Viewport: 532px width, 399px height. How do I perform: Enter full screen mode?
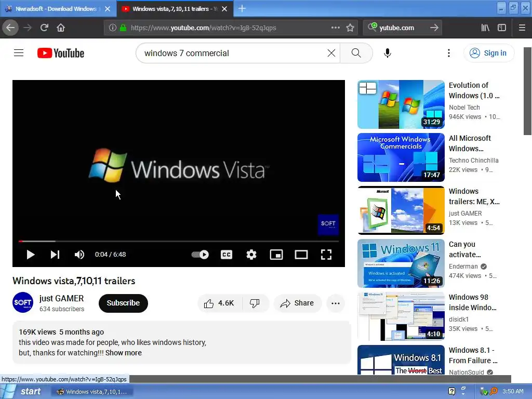click(x=326, y=255)
